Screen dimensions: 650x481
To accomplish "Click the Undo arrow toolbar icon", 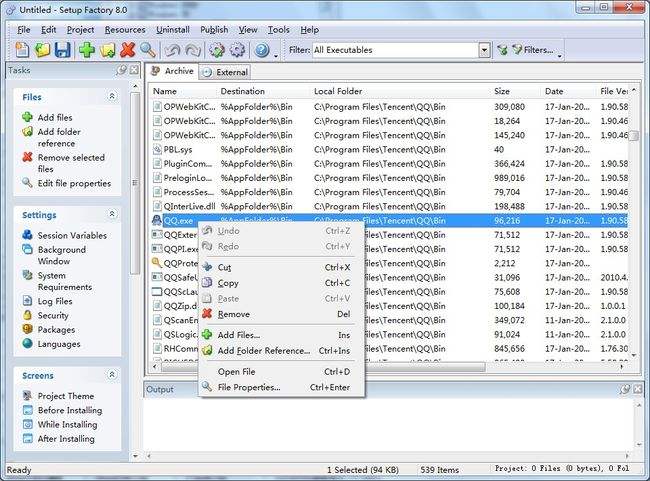I will 172,50.
